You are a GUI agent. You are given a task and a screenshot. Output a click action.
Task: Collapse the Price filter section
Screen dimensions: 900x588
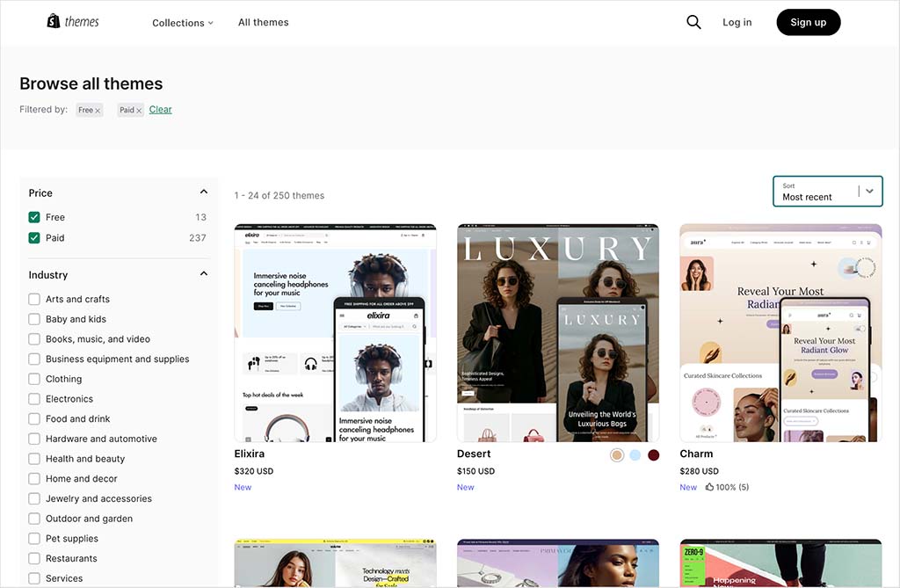click(x=204, y=192)
